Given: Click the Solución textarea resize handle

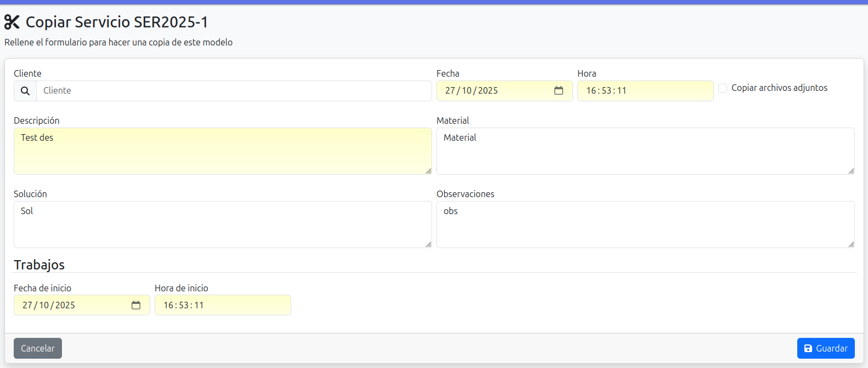Looking at the screenshot, I should [x=428, y=244].
